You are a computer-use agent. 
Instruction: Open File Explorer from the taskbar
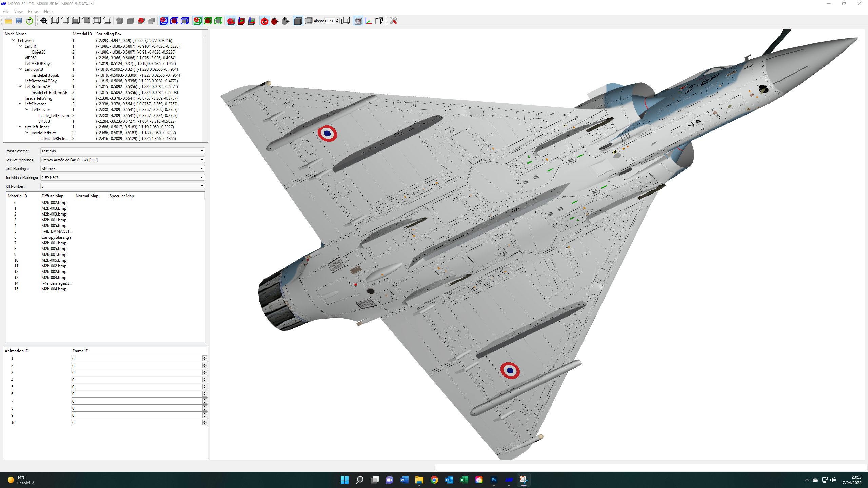419,480
